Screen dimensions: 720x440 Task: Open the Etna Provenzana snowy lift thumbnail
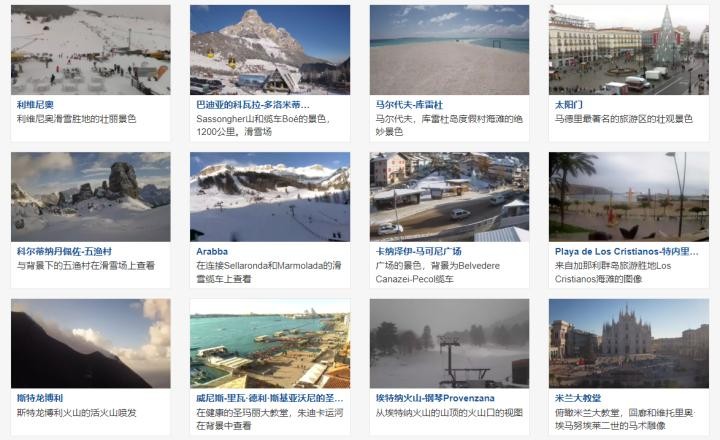pos(450,344)
